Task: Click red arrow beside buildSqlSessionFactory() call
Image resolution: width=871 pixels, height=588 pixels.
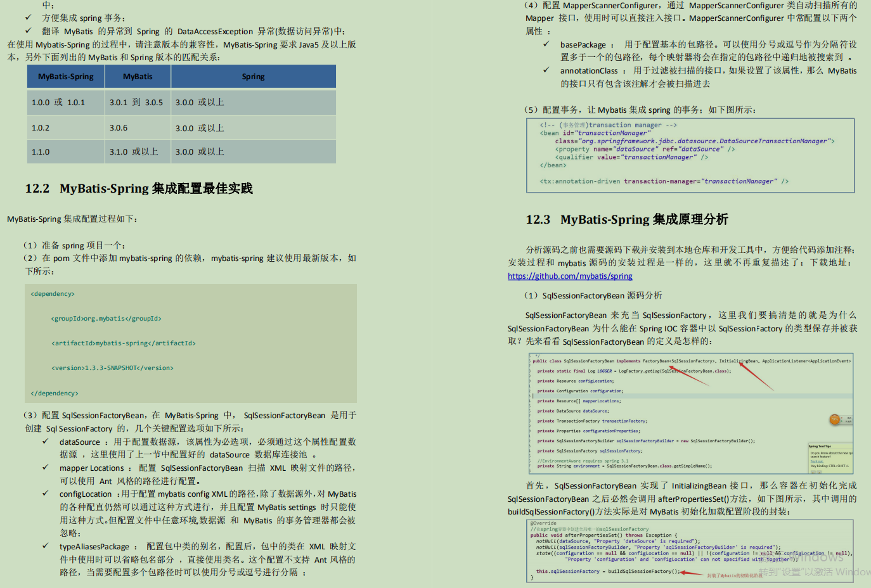Action: pyautogui.click(x=692, y=573)
